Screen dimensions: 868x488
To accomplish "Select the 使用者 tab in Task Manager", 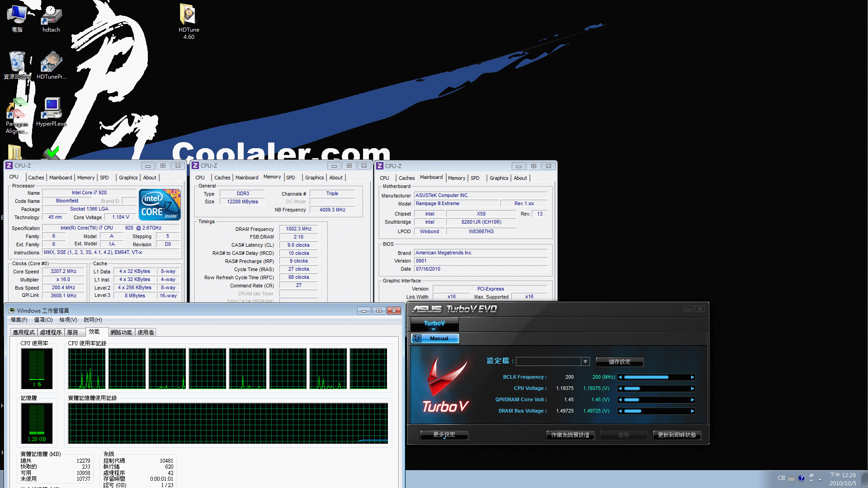I will [146, 332].
